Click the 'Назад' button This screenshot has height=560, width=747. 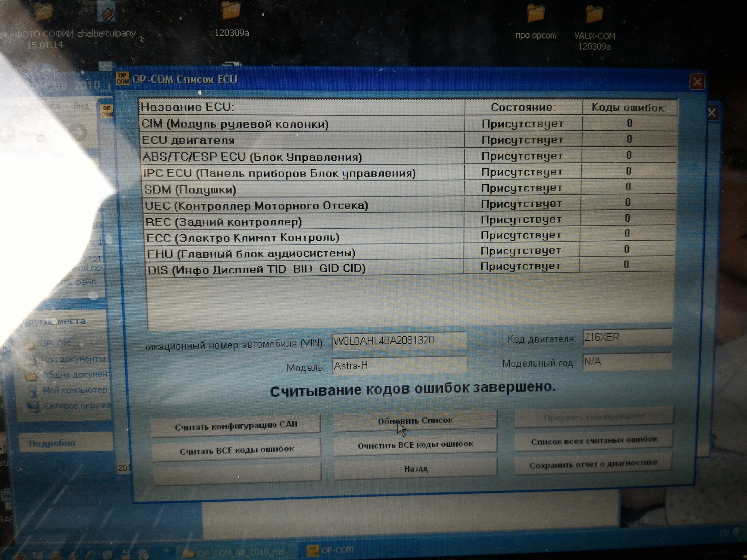[x=415, y=469]
